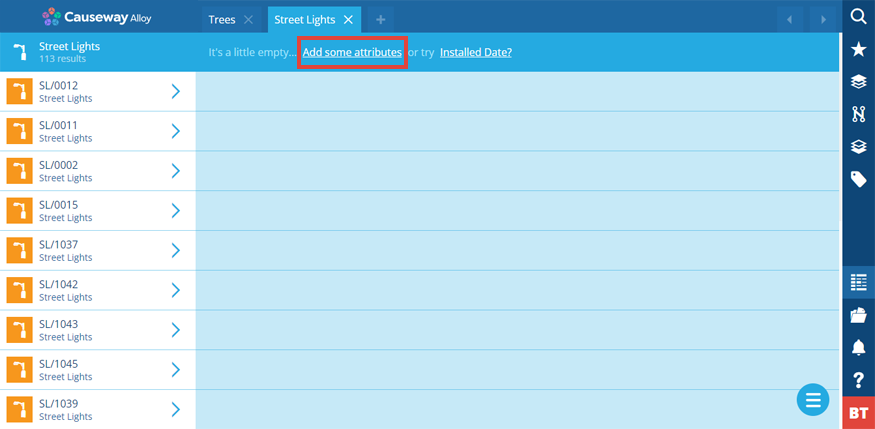Viewport: 875px width, 429px height.
Task: Close the Street Lights tab
Action: 348,20
